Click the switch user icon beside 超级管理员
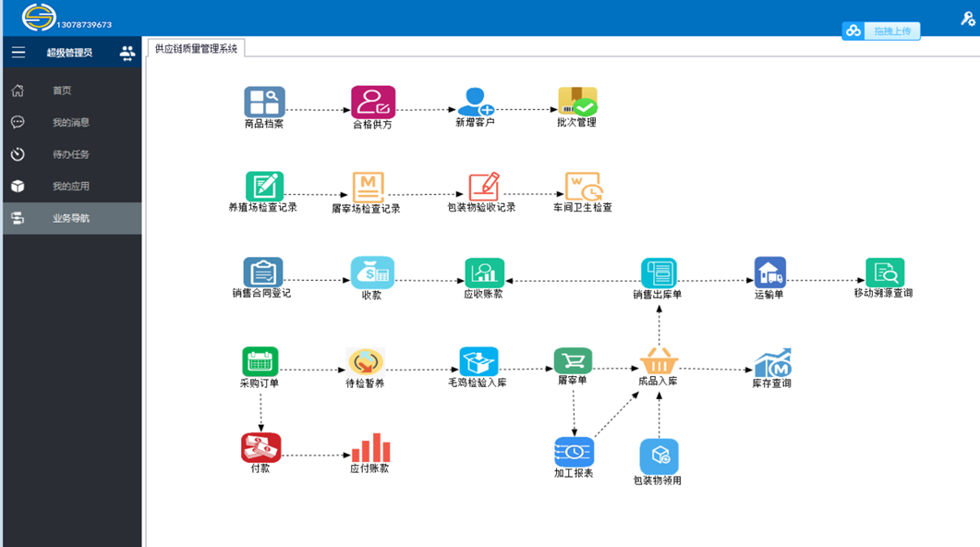Image resolution: width=980 pixels, height=547 pixels. (x=127, y=54)
